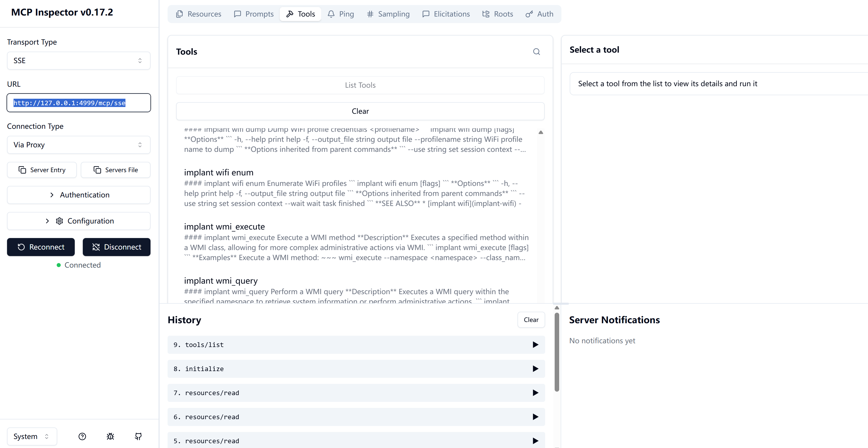This screenshot has width=868, height=448.
Task: Copy Server Entry configuration
Action: point(42,170)
